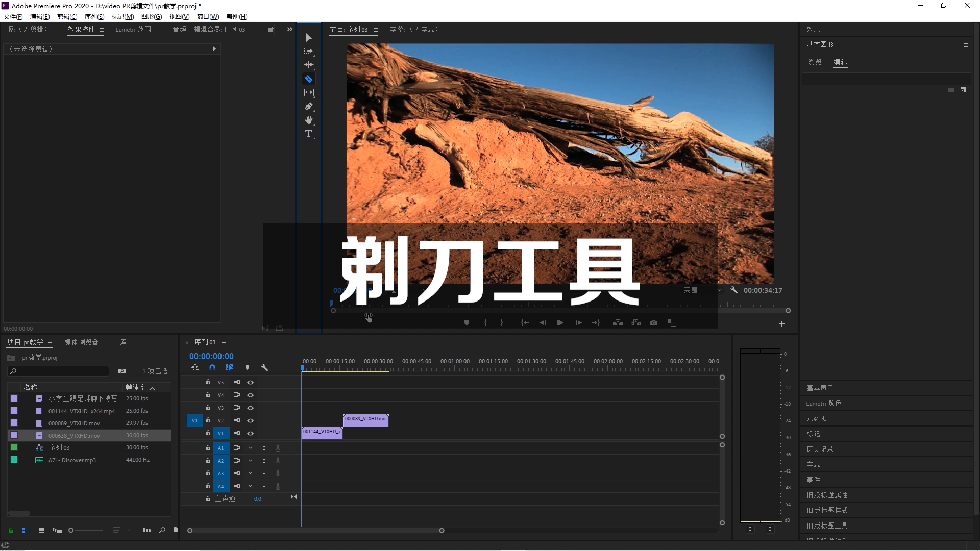Image resolution: width=980 pixels, height=551 pixels.
Task: Toggle sync lock for track A3
Action: (237, 473)
